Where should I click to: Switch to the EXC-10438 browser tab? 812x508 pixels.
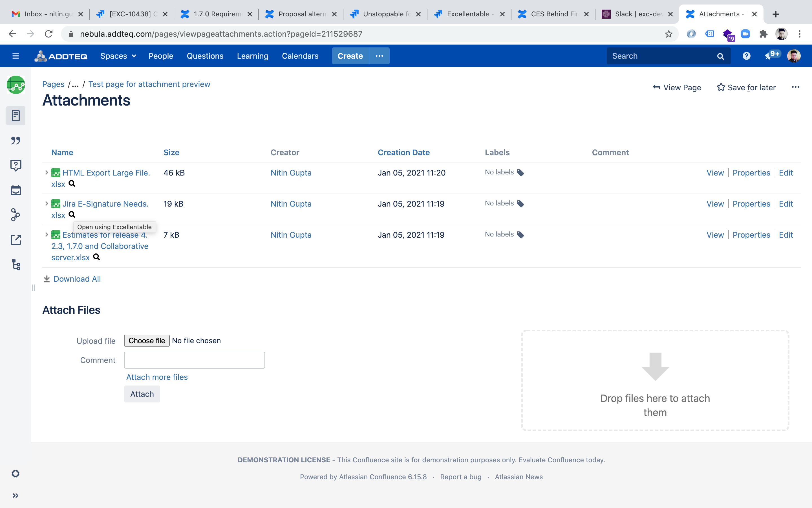[132, 14]
